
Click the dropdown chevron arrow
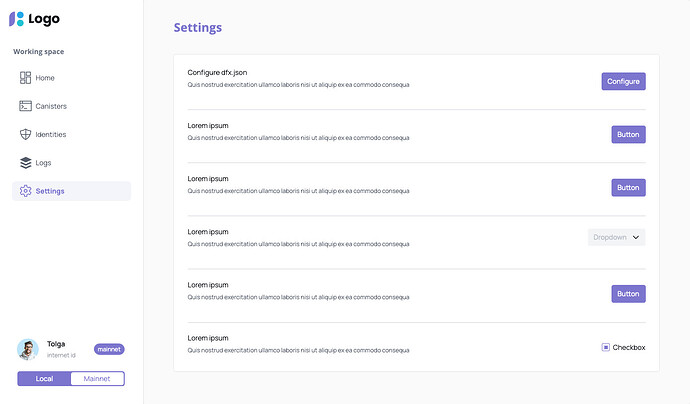pos(637,237)
